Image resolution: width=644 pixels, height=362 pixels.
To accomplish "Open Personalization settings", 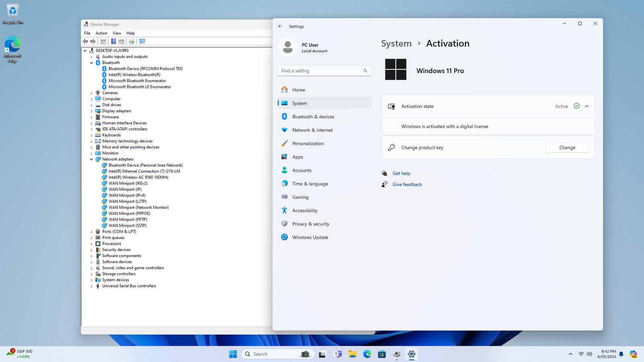I will pyautogui.click(x=324, y=144).
